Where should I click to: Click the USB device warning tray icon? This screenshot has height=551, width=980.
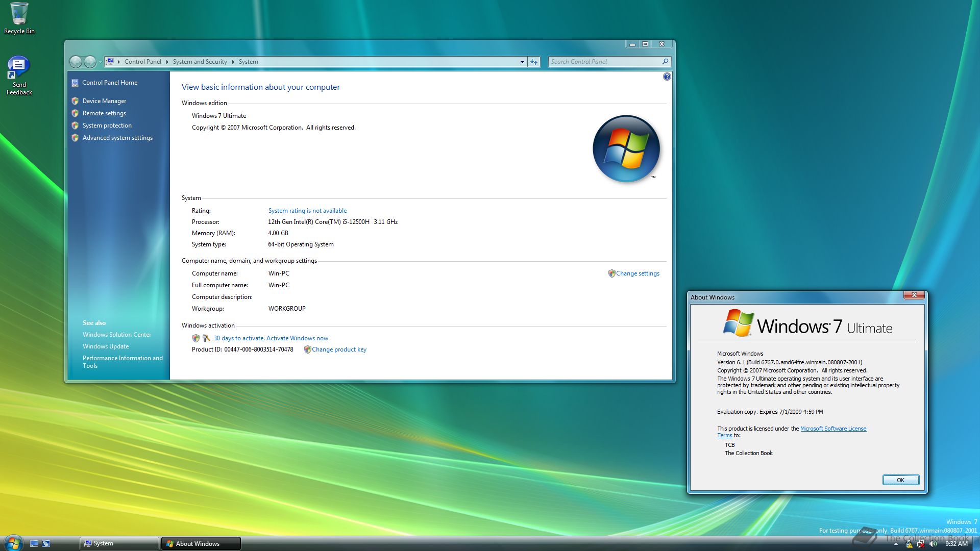909,544
